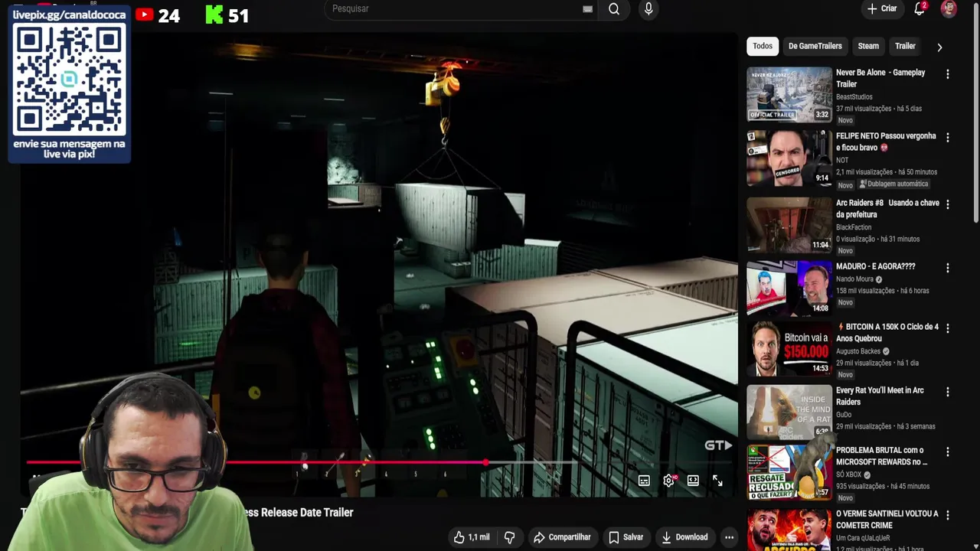Like the video (1,1 mil)

coord(472,537)
